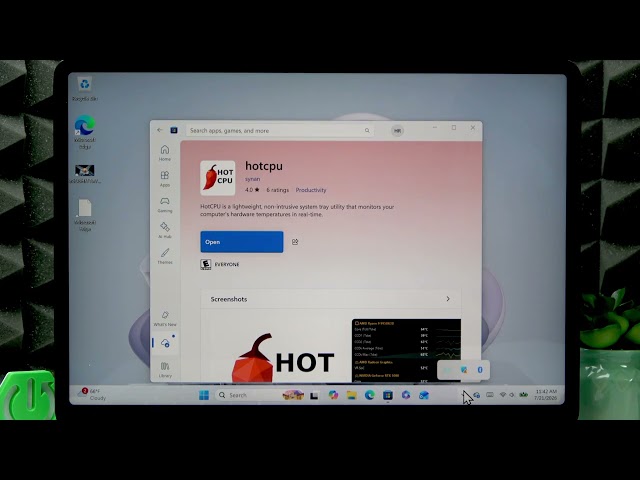Click the Screenshots heading
Image resolution: width=640 pixels, height=480 pixels.
point(229,299)
